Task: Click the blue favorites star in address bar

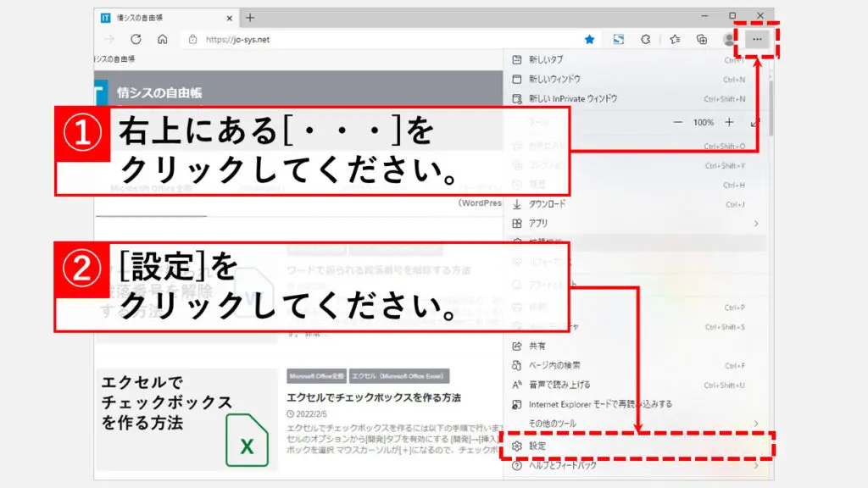Action: 590,39
